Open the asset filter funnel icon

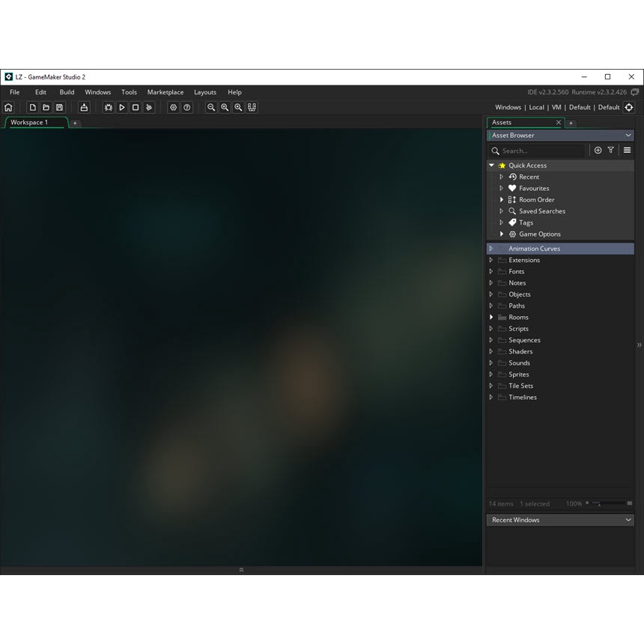tap(611, 150)
